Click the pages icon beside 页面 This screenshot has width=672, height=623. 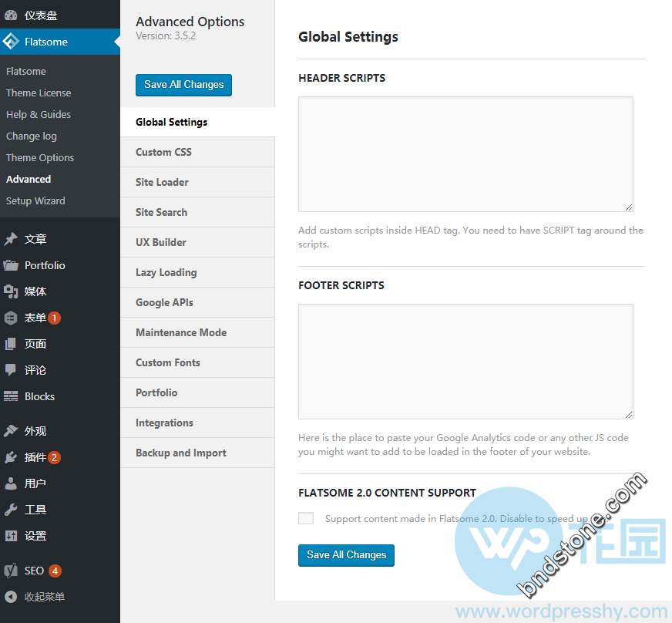click(11, 344)
